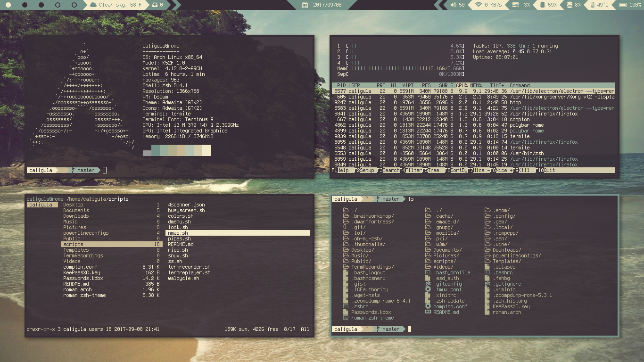Click the htop Mem usage bar

pyautogui.click(x=401, y=68)
